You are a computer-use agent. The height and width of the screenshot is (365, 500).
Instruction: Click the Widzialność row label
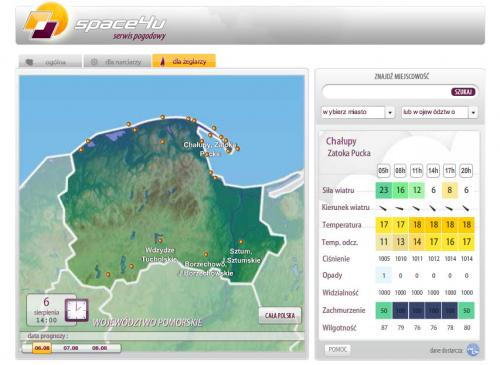(340, 293)
